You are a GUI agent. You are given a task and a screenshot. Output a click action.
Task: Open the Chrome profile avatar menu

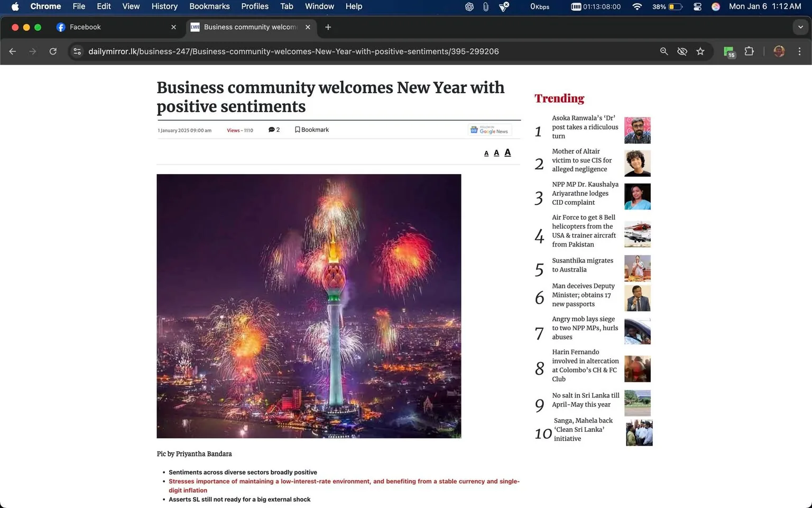point(779,51)
